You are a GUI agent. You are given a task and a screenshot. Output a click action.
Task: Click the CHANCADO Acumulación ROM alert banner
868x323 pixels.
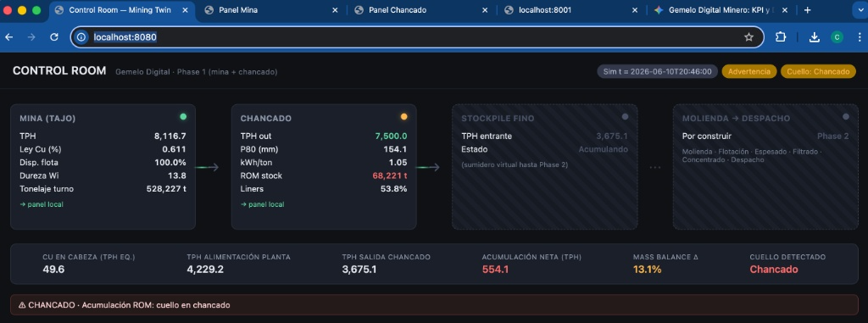click(x=434, y=305)
